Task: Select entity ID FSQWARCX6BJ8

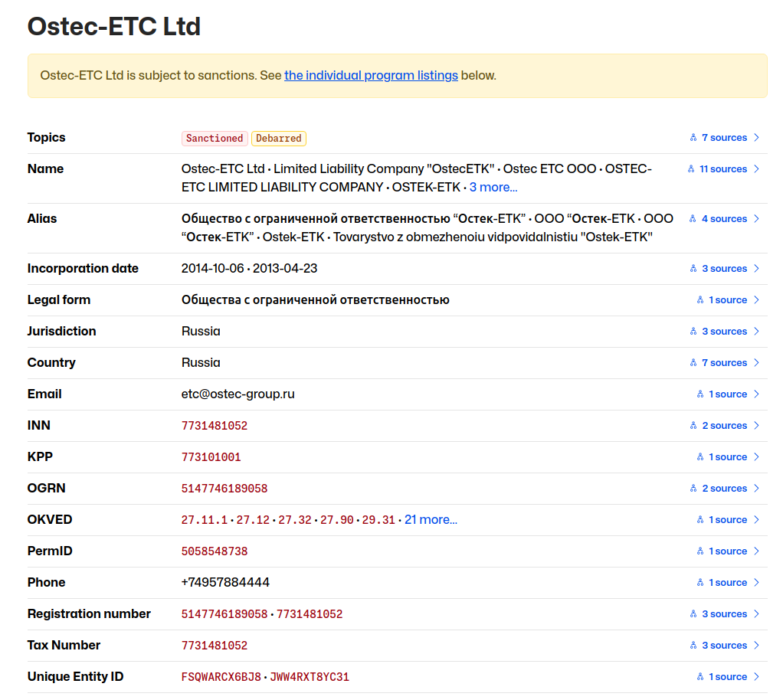Action: coord(221,678)
